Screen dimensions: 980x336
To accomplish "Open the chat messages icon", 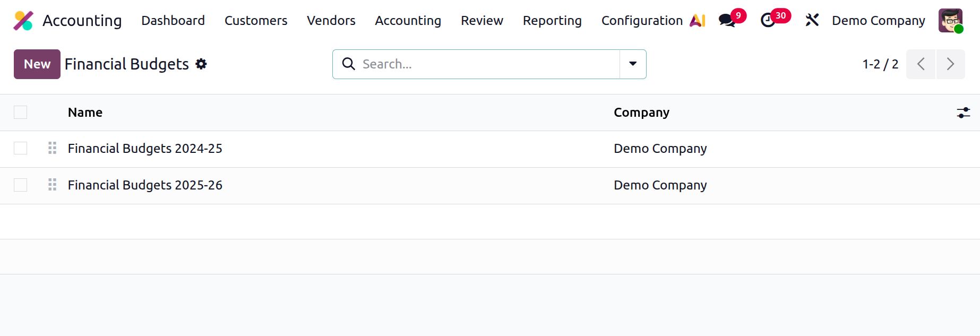I will [x=726, y=21].
